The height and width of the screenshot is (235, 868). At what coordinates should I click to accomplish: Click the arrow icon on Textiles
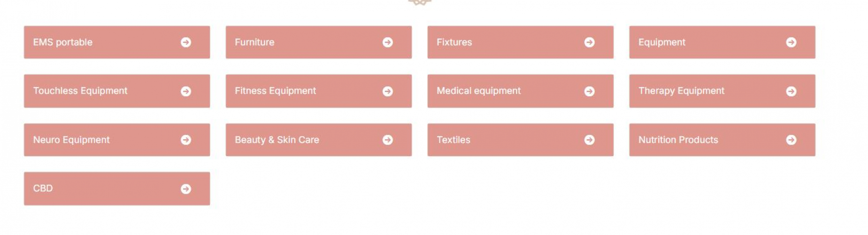(590, 140)
